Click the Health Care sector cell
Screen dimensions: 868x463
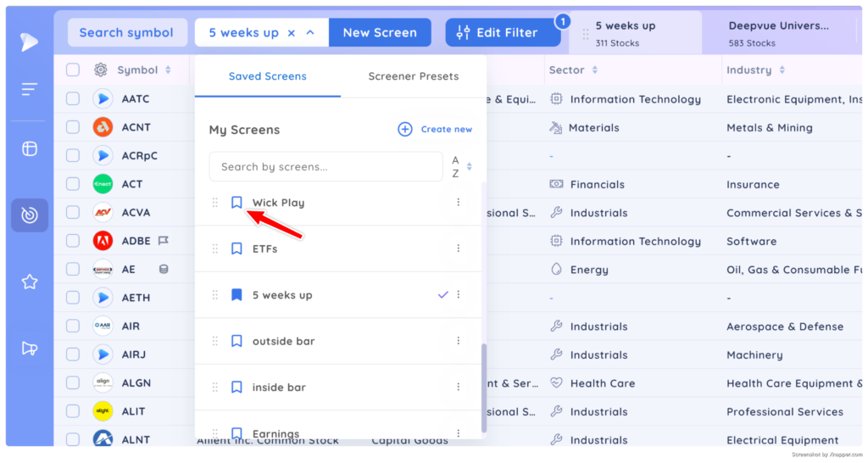tap(603, 383)
